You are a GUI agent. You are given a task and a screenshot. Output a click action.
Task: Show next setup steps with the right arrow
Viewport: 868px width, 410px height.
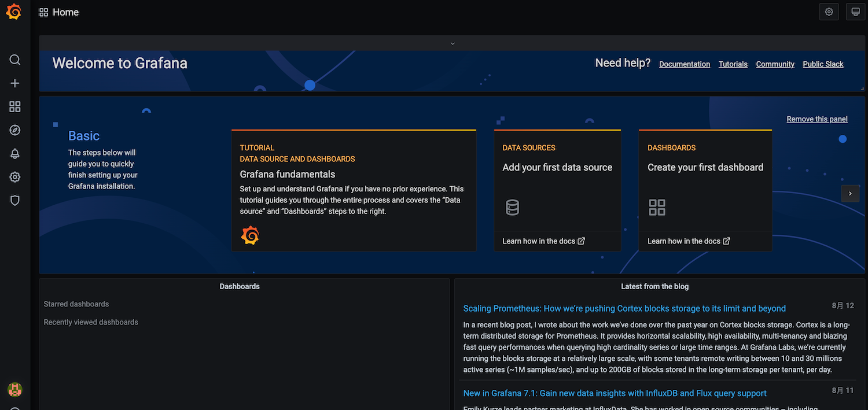click(849, 194)
